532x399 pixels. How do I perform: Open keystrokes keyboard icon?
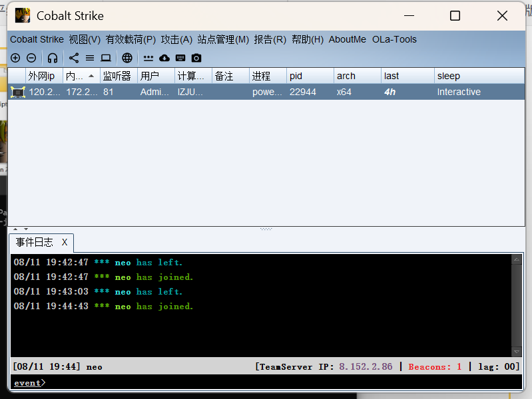[x=180, y=58]
